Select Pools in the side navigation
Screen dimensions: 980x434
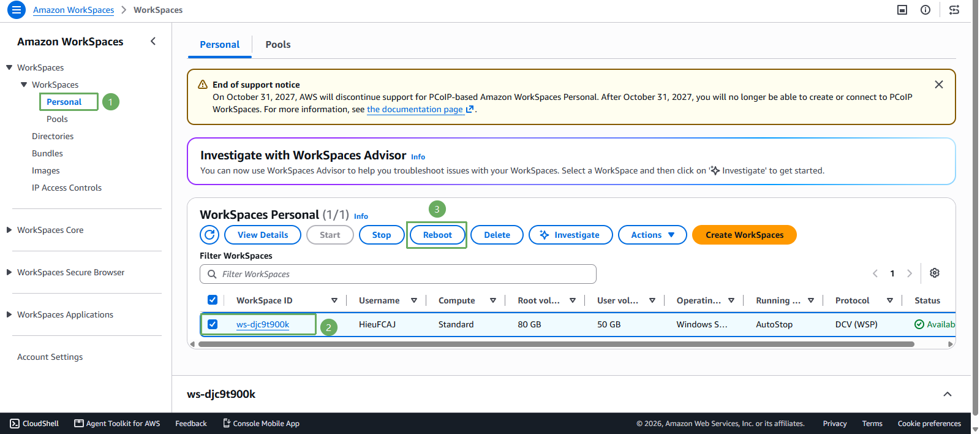click(x=57, y=119)
